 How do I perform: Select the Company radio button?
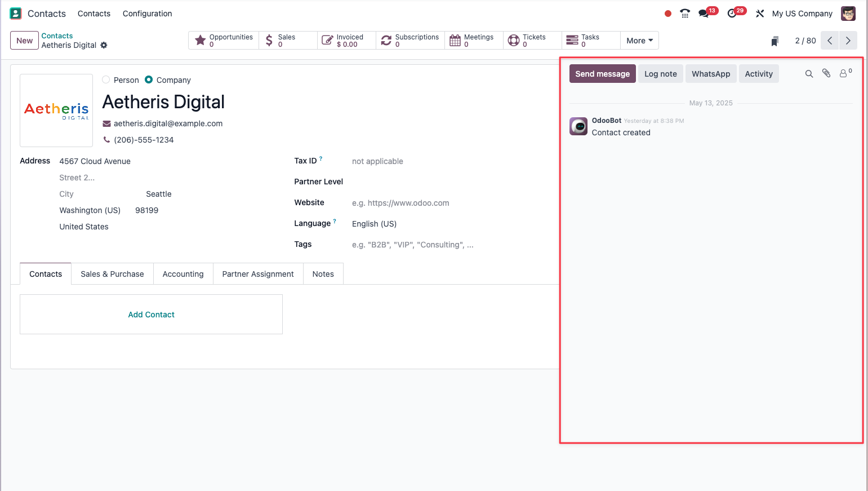pyautogui.click(x=149, y=80)
